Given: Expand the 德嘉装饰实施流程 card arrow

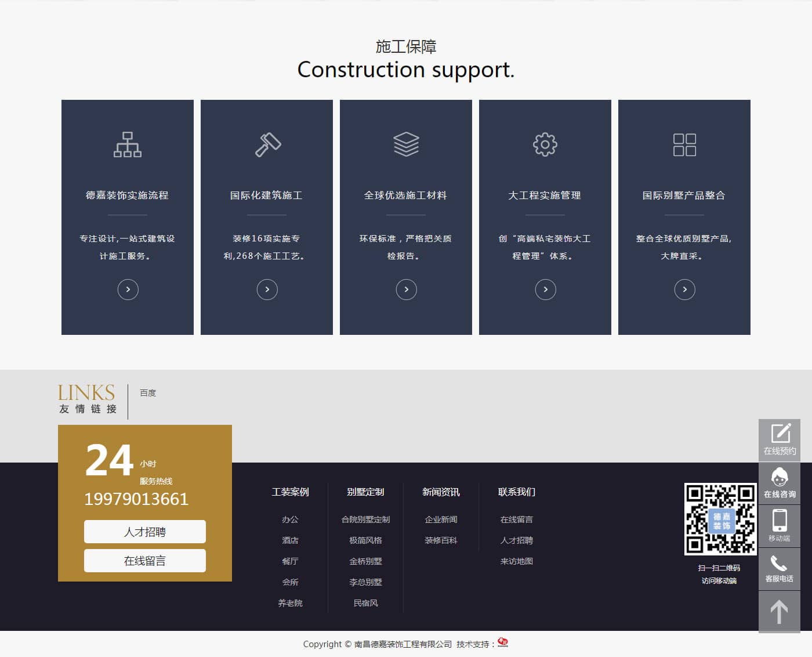Looking at the screenshot, I should click(x=128, y=290).
